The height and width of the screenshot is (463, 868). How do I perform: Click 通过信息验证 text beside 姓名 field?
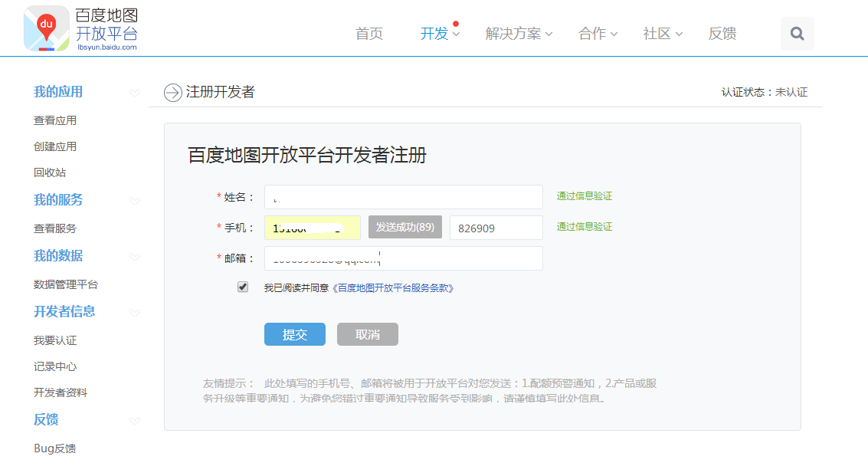click(x=585, y=196)
